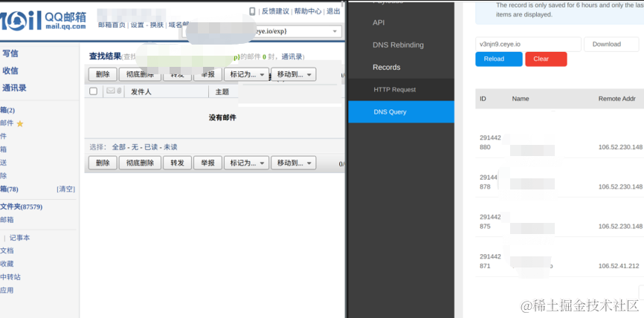Click the mobile phone icon beside 反馈建议
Viewport: 644px width, 318px height.
[x=252, y=11]
